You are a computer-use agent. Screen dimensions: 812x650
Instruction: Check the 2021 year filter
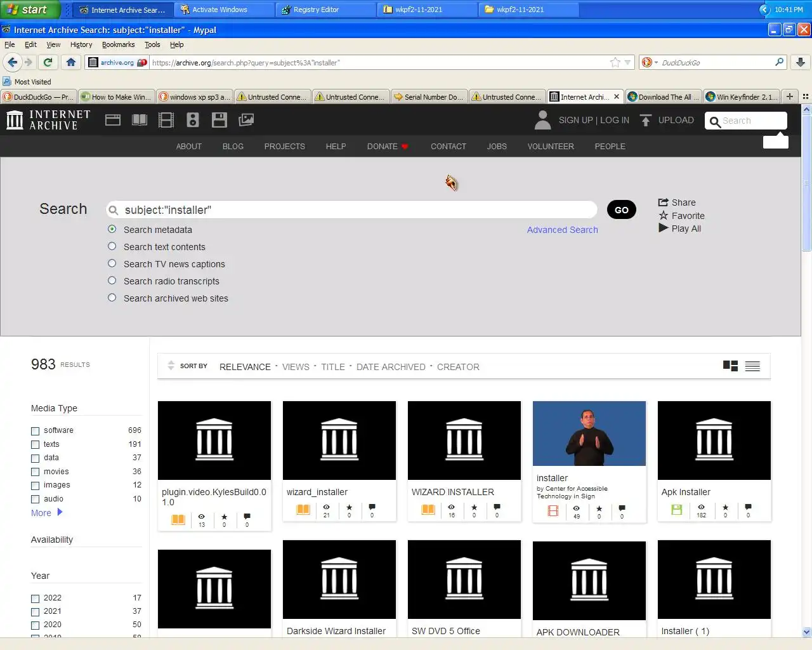(36, 611)
